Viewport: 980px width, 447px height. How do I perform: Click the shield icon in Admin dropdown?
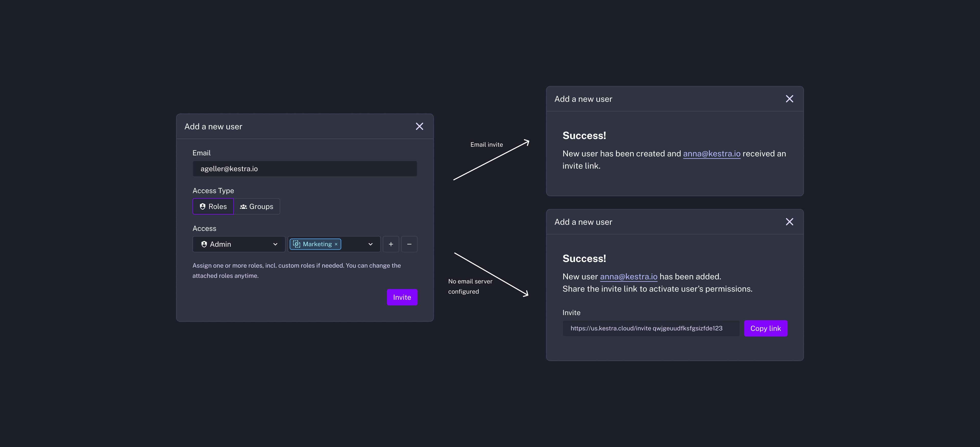tap(204, 244)
